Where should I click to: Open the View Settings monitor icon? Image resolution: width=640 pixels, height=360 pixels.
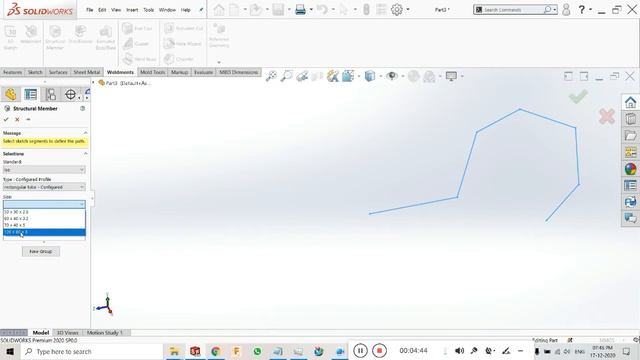(x=451, y=76)
